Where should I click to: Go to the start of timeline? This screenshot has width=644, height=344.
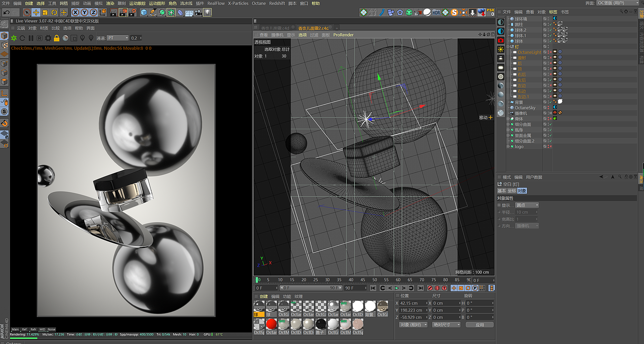pyautogui.click(x=373, y=288)
